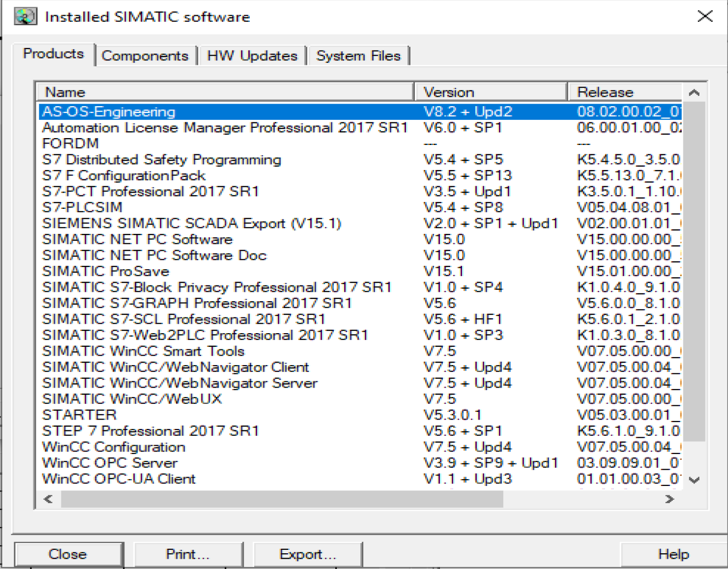Click the SIMATIC dialog title bar icon

click(x=25, y=16)
